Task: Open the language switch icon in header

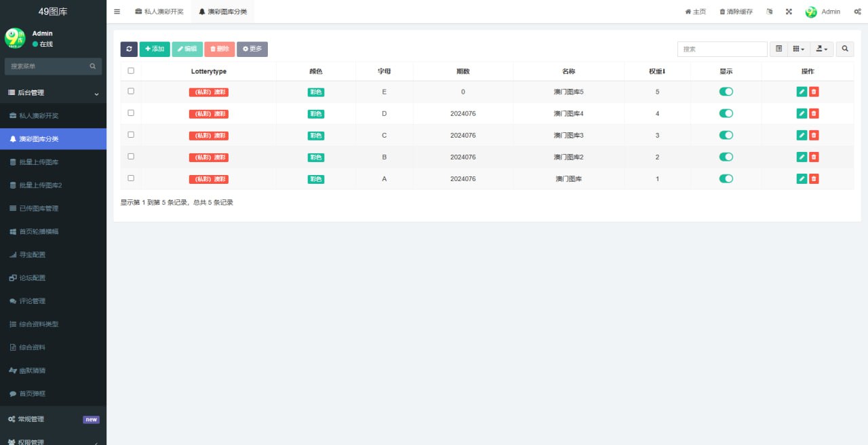Action: point(770,12)
